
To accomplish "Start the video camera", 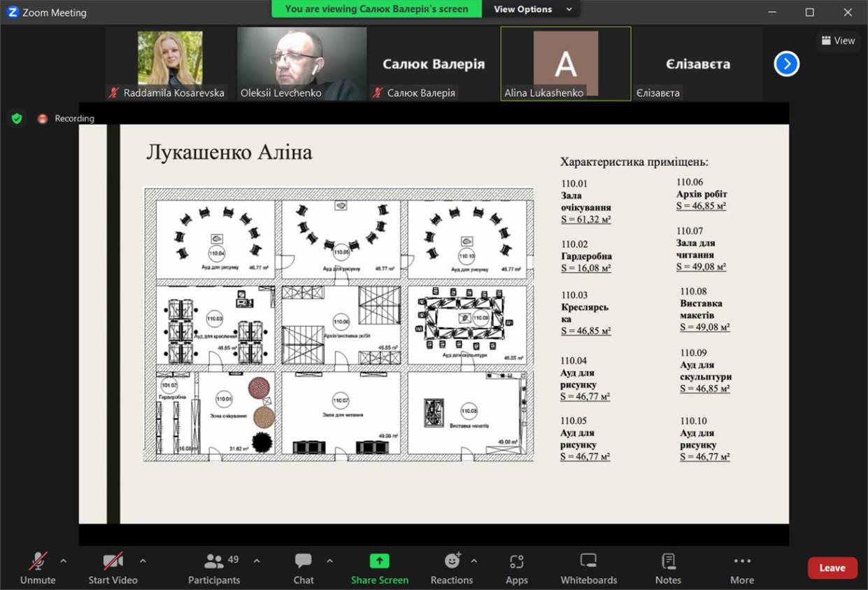I will point(113,568).
